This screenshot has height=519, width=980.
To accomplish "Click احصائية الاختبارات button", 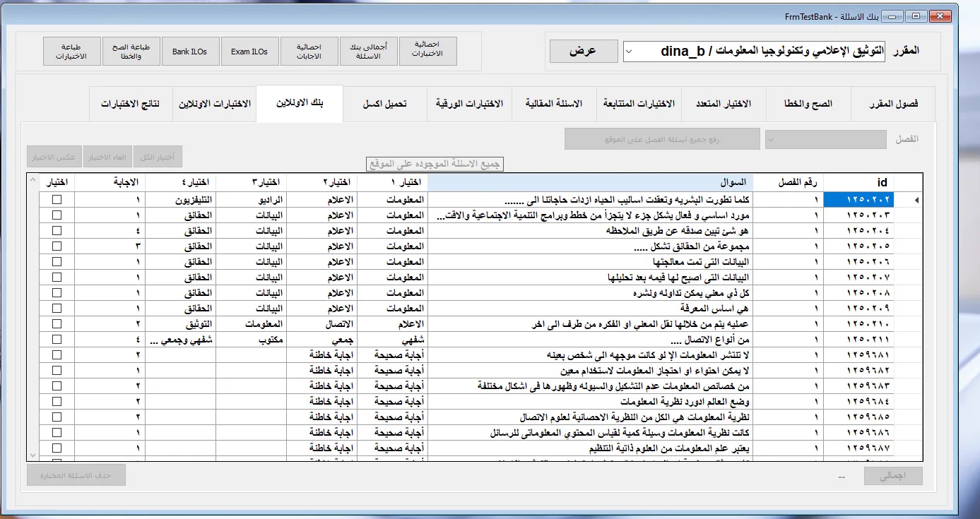I will point(427,52).
